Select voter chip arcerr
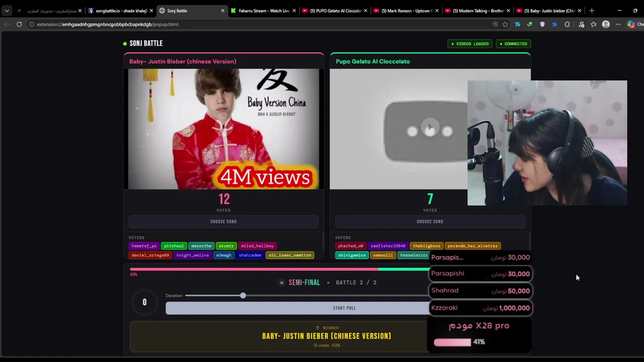The height and width of the screenshot is (362, 644). click(226, 246)
